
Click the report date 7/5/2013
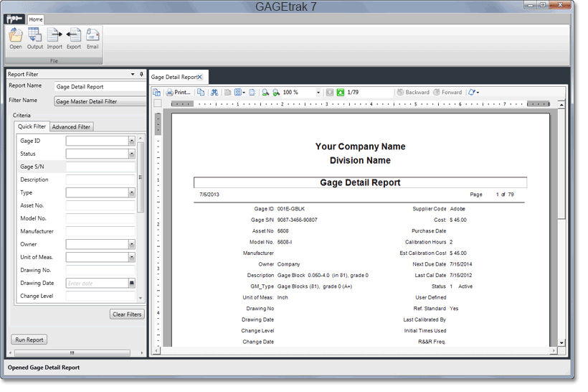(209, 195)
